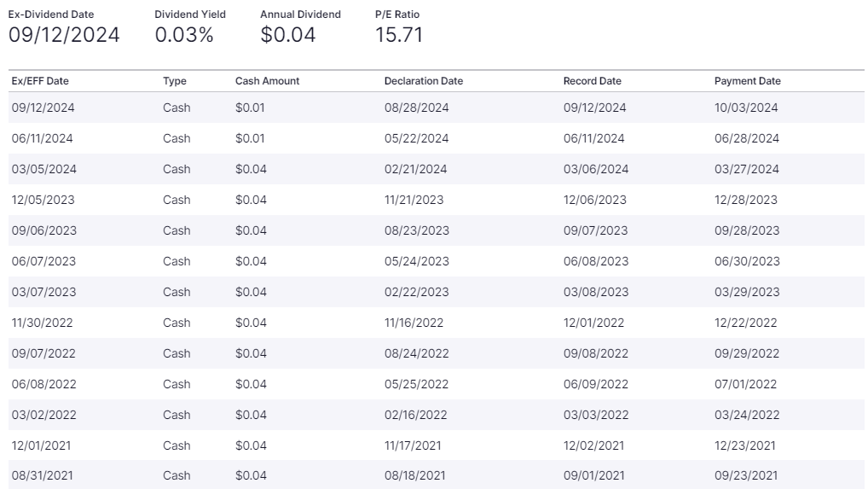
Task: Click the 0.03% Dividend Yield value
Action: 184,35
